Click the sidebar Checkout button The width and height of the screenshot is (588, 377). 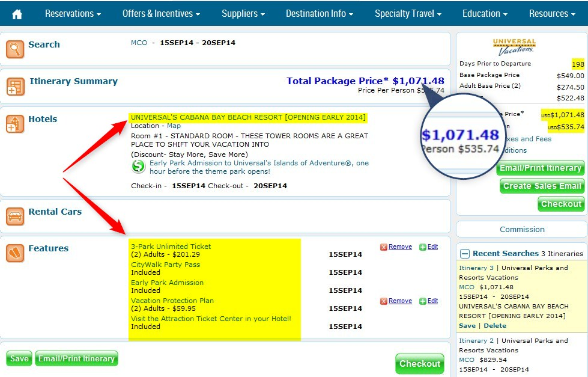point(561,204)
